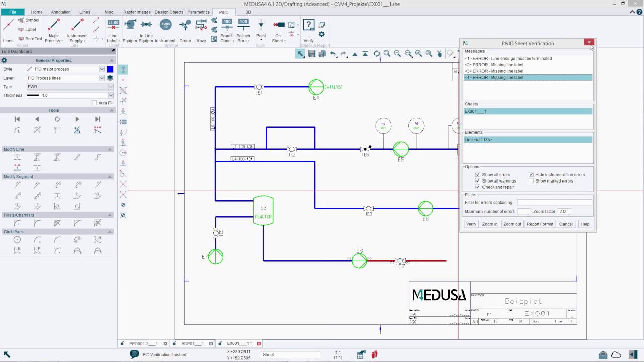This screenshot has width=644, height=362.
Task: Go to last line point tool
Action: (x=98, y=119)
